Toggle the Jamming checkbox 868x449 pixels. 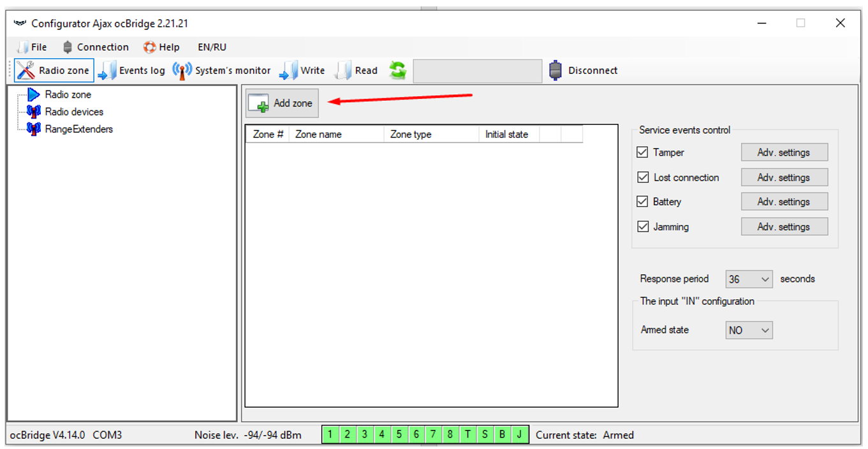point(643,226)
